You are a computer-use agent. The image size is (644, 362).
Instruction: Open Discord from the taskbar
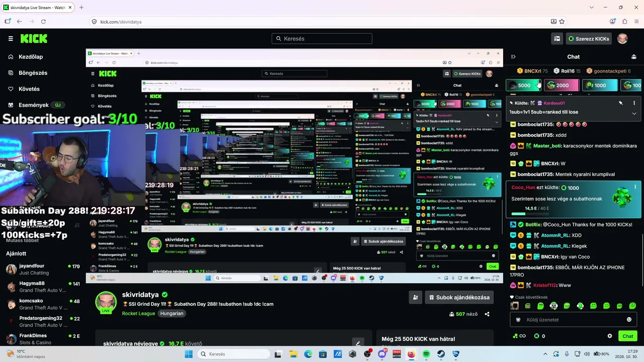click(382, 354)
